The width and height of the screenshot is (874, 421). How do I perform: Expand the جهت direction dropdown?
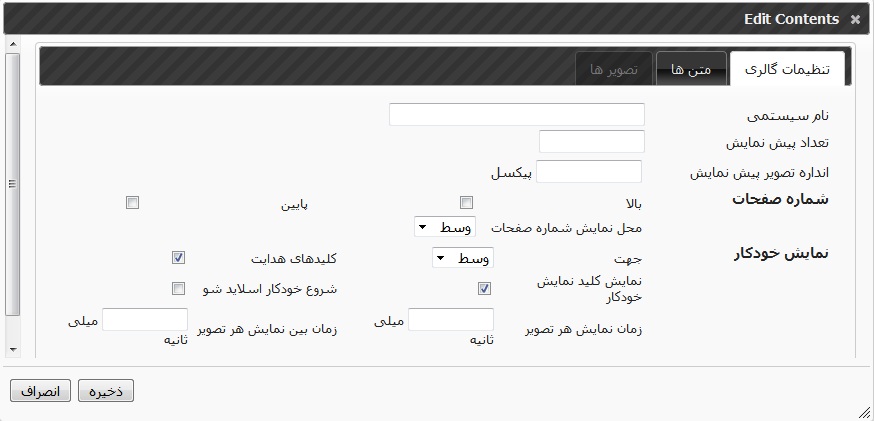point(462,258)
